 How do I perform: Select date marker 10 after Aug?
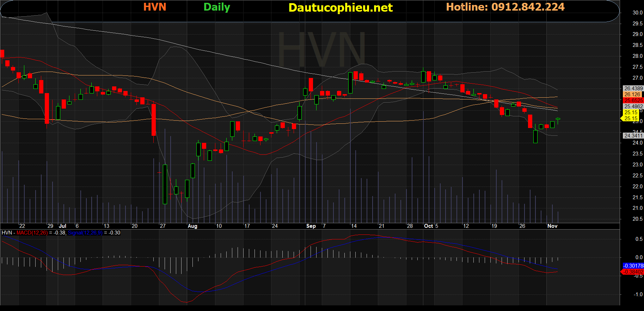click(x=219, y=226)
